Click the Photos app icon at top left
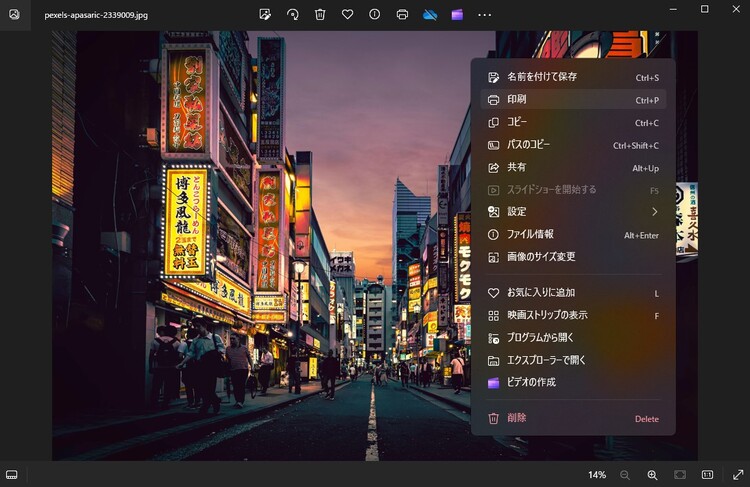 point(15,14)
